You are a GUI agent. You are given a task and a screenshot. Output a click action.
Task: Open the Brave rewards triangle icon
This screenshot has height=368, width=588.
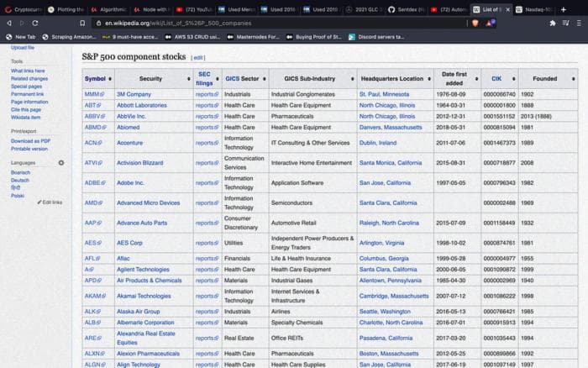click(490, 24)
